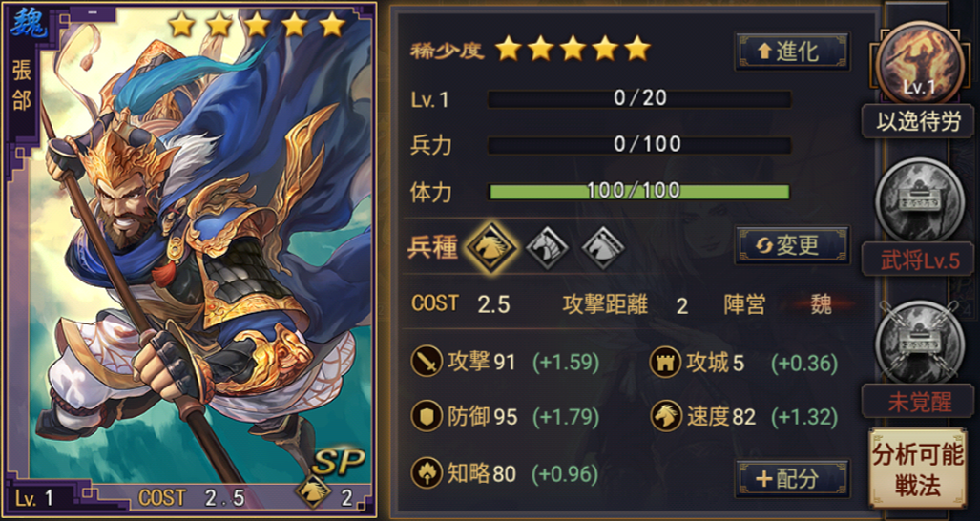Viewport: 980px width, 521px height.
Task: Tap the 防御 shield stat icon
Action: (427, 416)
